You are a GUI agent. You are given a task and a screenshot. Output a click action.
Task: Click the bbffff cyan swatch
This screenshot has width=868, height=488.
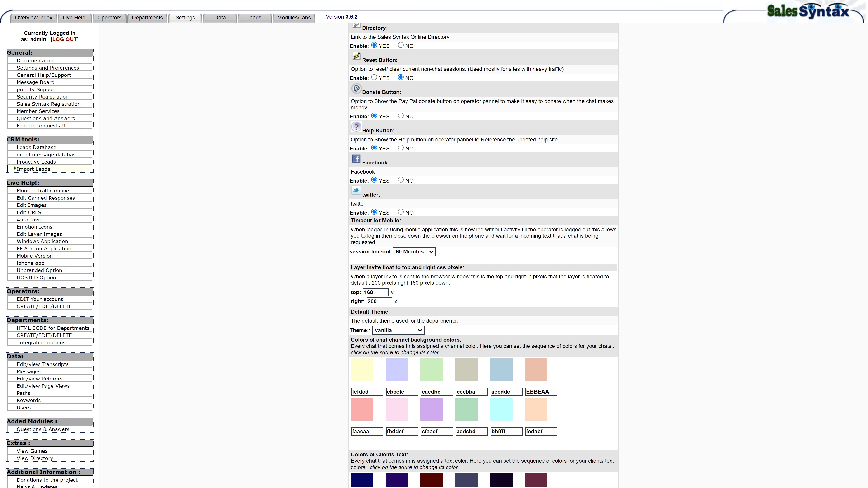coord(501,409)
